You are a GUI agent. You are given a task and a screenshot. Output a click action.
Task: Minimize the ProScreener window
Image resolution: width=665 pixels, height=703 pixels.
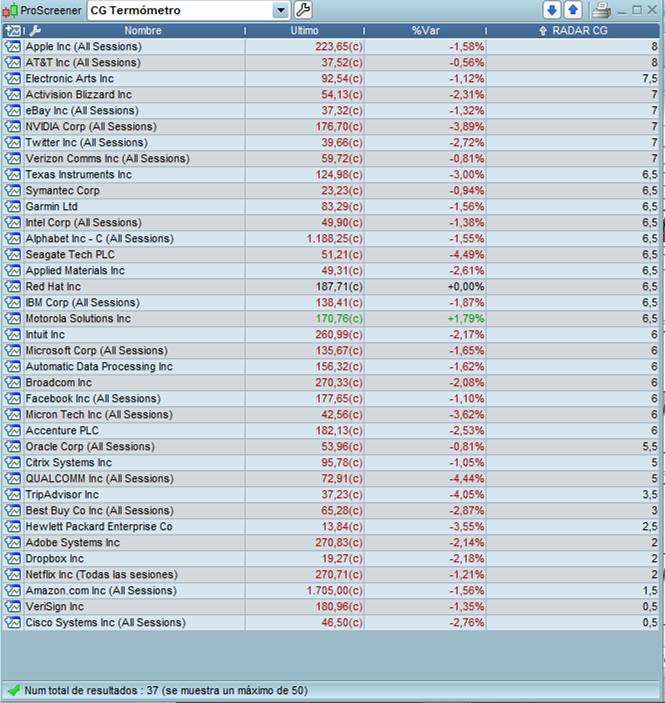pyautogui.click(x=622, y=11)
